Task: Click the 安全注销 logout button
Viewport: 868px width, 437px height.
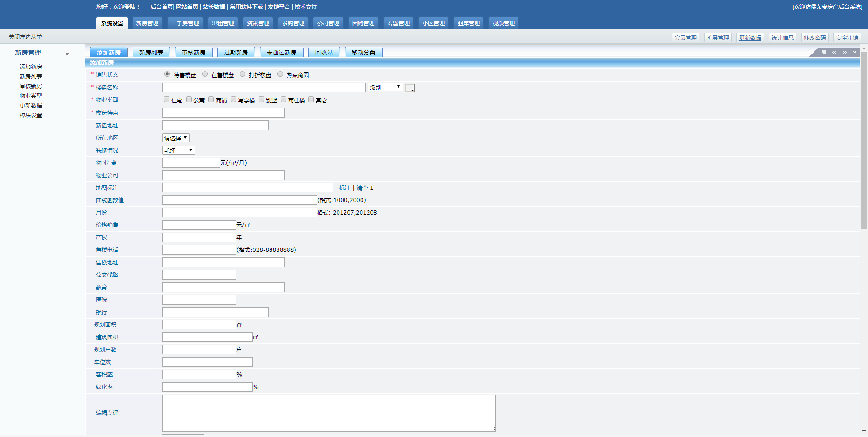Action: click(847, 38)
